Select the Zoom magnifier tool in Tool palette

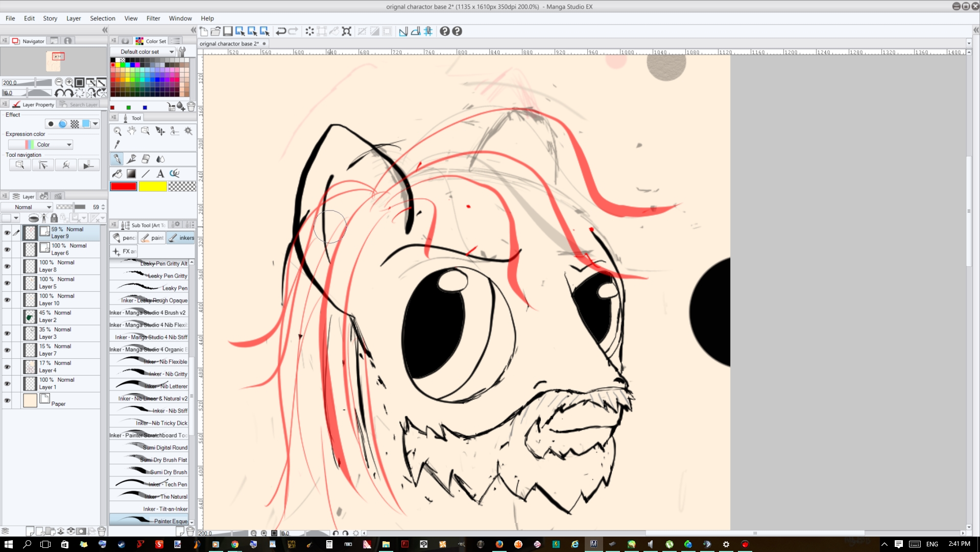117,131
